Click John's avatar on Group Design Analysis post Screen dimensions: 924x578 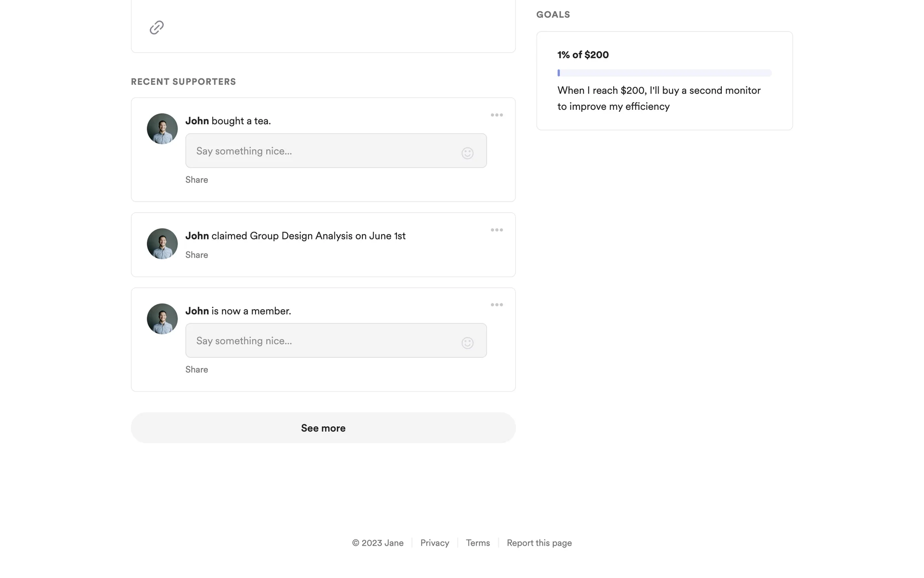click(162, 244)
